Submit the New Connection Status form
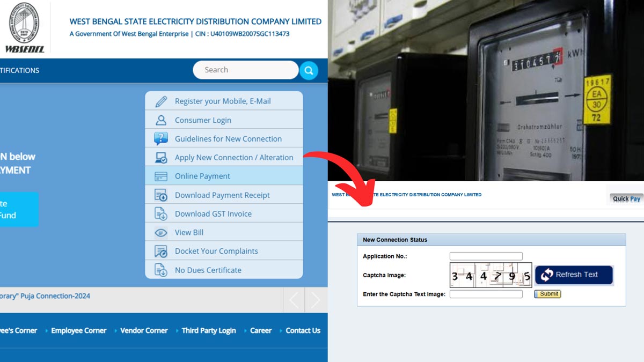The image size is (644, 362). [x=547, y=294]
